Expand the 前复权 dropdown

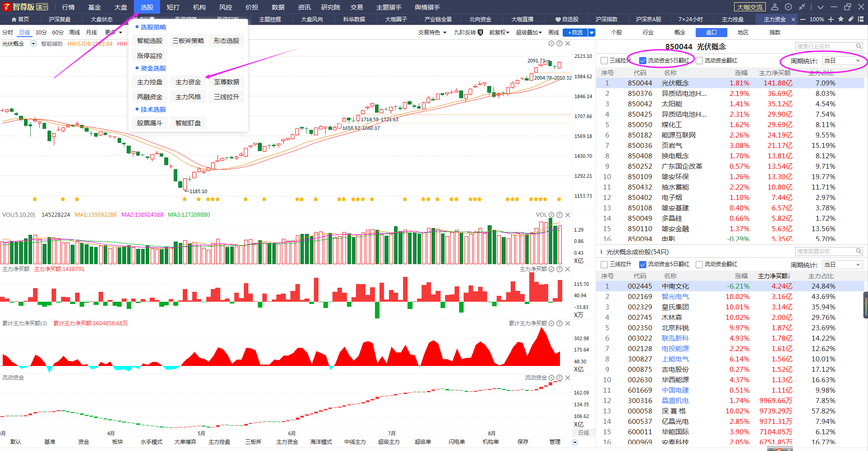pos(499,33)
